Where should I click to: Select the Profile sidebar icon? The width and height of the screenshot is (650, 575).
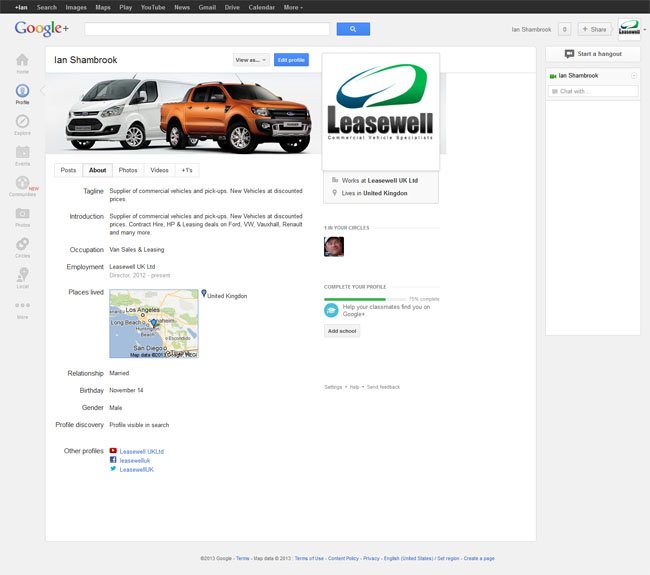(22, 91)
